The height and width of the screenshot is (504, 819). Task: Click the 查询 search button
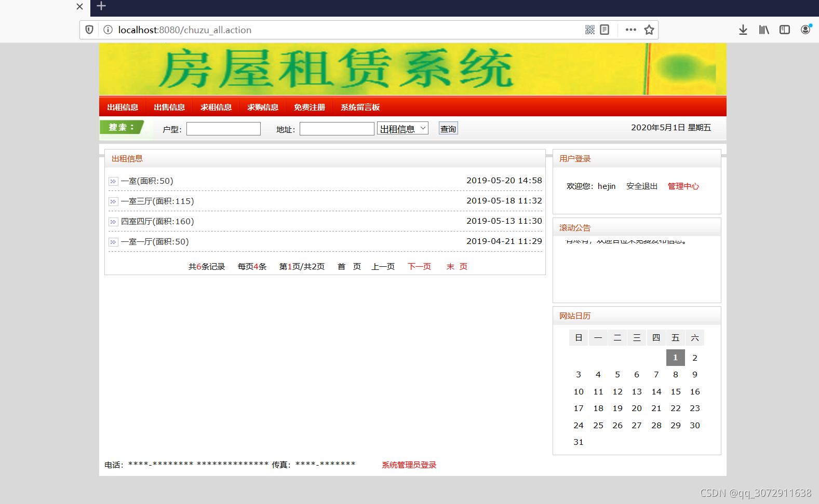[448, 129]
